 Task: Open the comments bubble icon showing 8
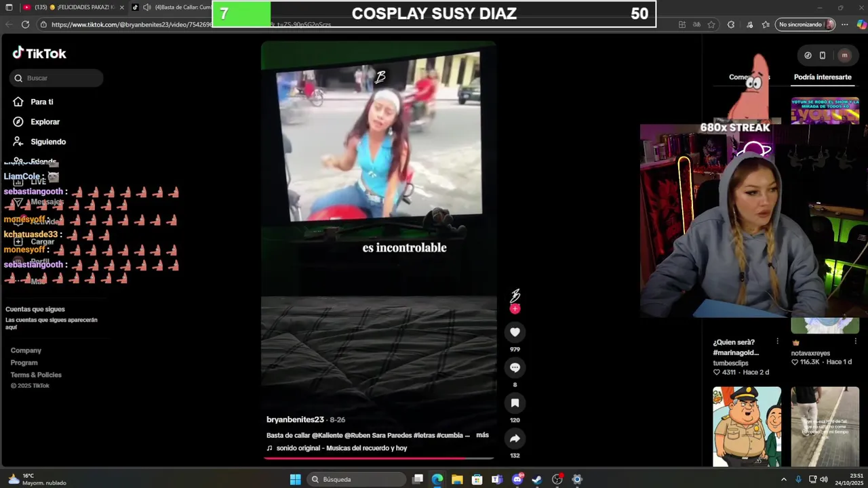click(x=515, y=367)
